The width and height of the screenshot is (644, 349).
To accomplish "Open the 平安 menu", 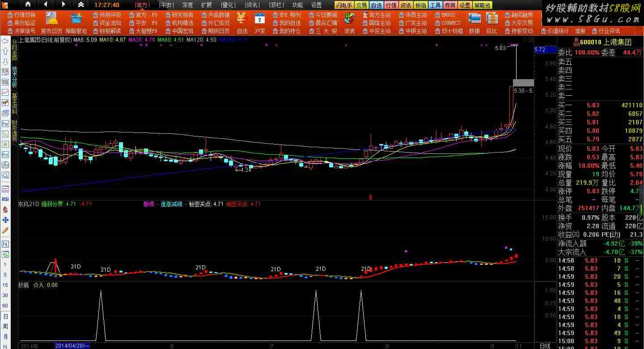I will point(166,5).
